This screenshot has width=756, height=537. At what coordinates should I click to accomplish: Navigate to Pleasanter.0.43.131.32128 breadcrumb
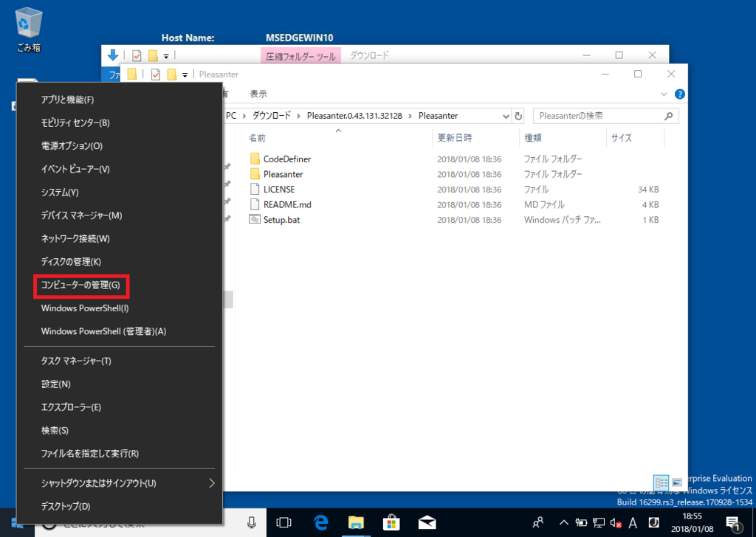[x=354, y=116]
